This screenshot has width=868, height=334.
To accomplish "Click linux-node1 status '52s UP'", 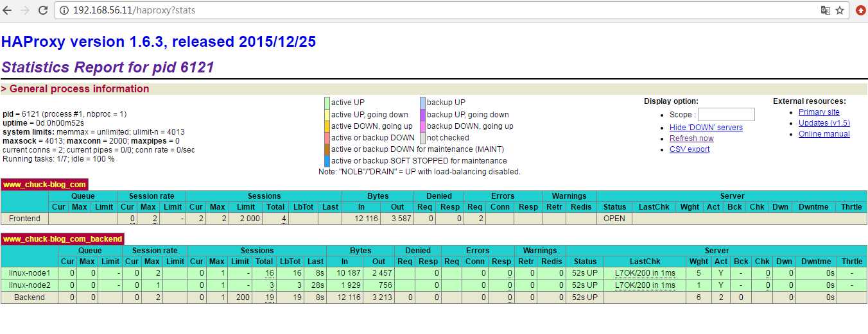I will point(585,273).
